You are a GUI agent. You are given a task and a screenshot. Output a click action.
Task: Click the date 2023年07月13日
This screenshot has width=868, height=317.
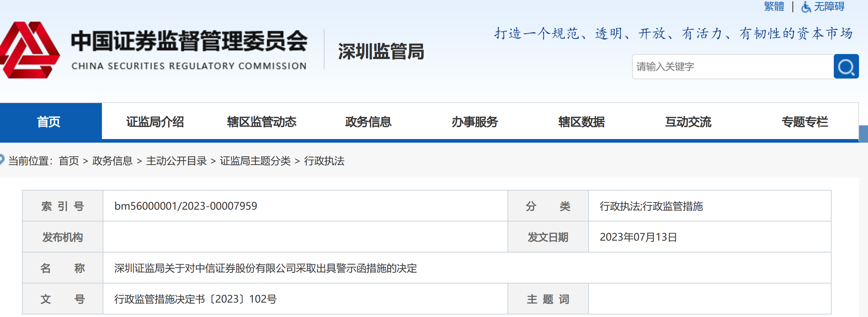pyautogui.click(x=638, y=237)
